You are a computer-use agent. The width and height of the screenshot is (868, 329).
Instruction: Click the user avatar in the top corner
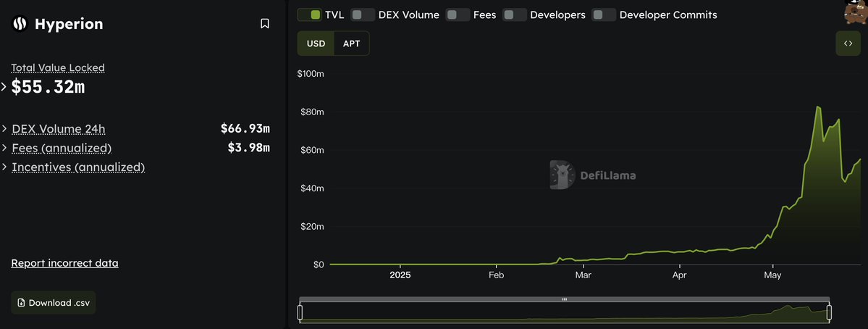[856, 11]
